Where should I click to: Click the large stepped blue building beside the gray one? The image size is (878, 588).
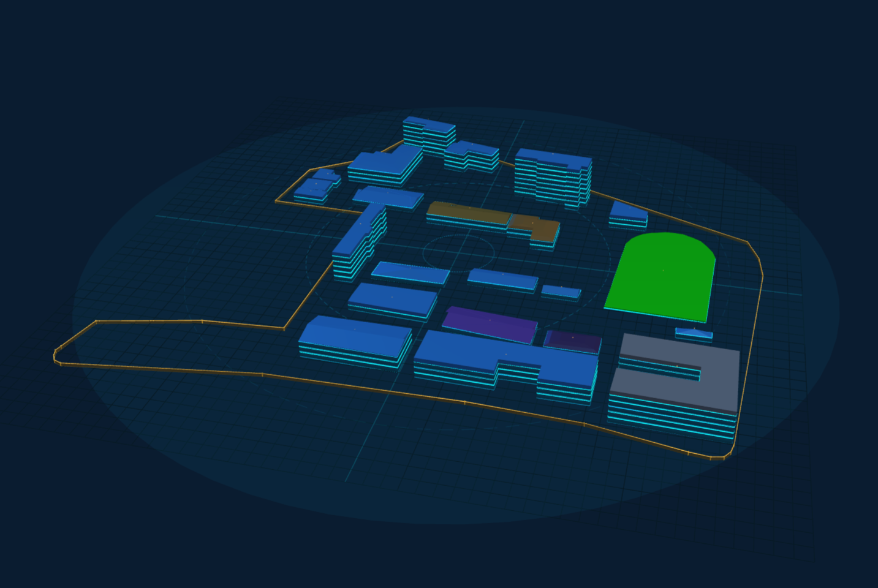[505, 366]
